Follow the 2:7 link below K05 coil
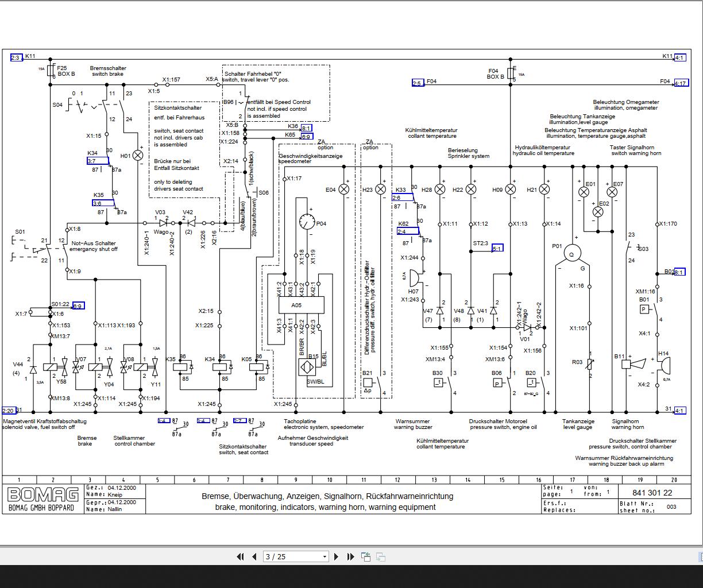 [x=240, y=421]
